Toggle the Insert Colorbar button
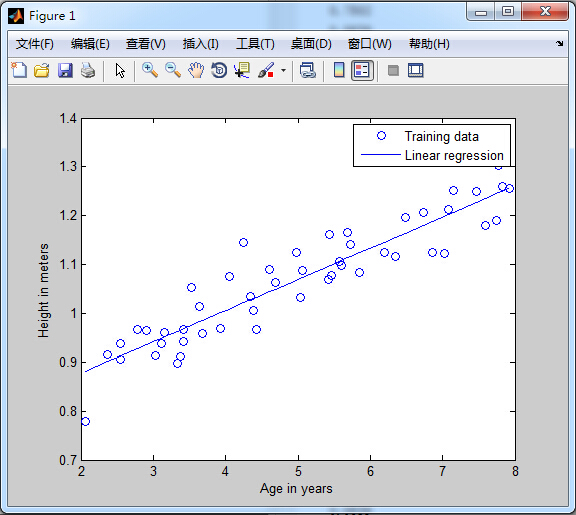Screen dimensions: 576x515 click(x=339, y=70)
